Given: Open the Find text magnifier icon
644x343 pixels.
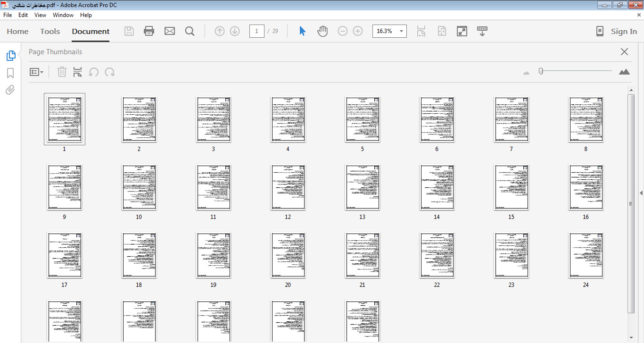Looking at the screenshot, I should (190, 31).
